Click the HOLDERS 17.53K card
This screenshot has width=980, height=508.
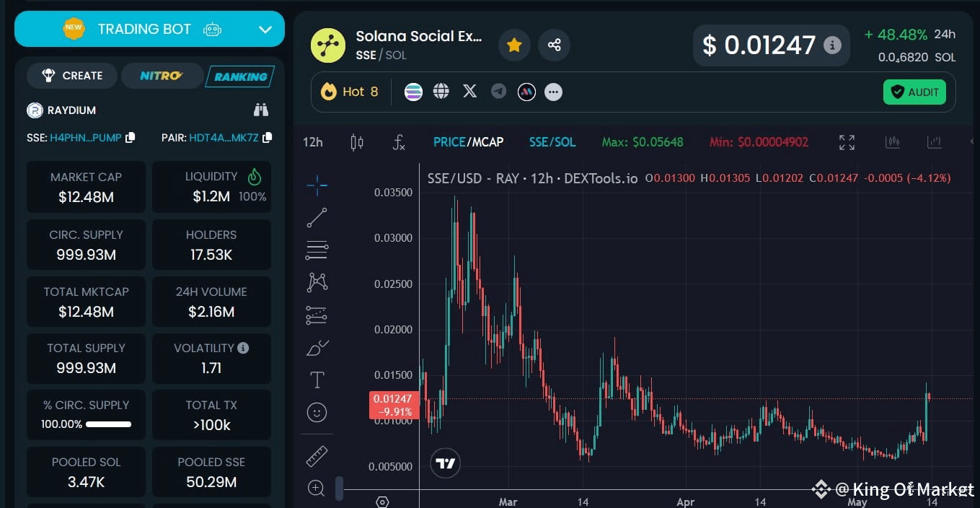[211, 245]
